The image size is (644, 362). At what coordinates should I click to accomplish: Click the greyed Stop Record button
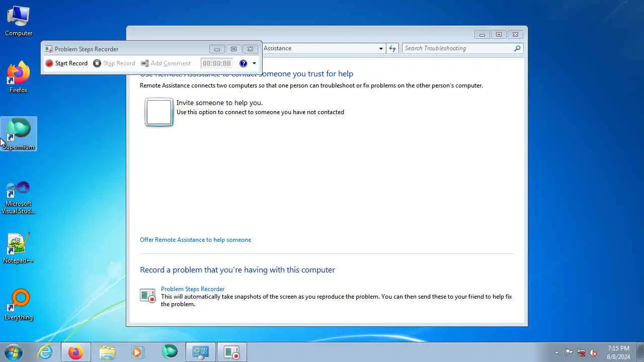click(114, 63)
